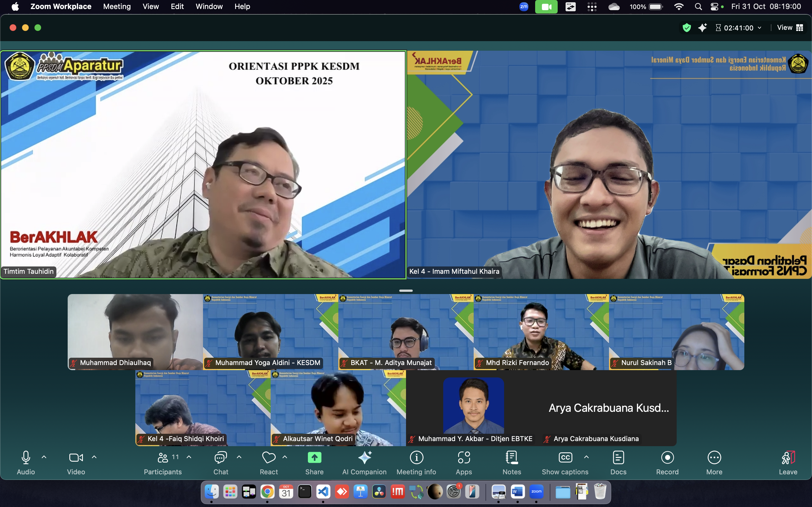Expand audio options arrow next to Audio
Image resolution: width=812 pixels, height=507 pixels.
[44, 457]
